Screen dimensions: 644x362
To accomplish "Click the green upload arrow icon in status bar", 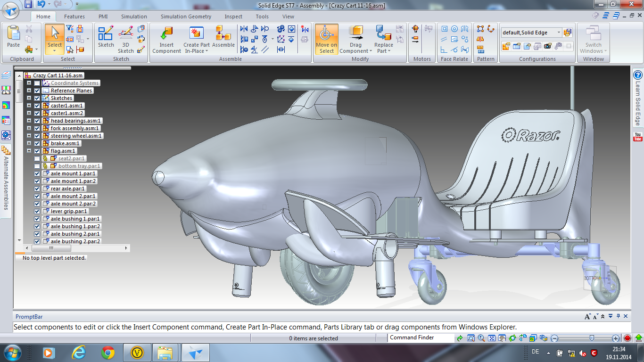I will point(638,338).
